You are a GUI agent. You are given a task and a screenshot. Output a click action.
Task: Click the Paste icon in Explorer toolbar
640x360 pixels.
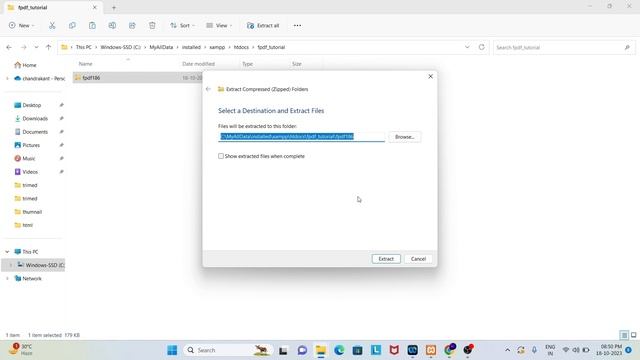[x=92, y=25]
